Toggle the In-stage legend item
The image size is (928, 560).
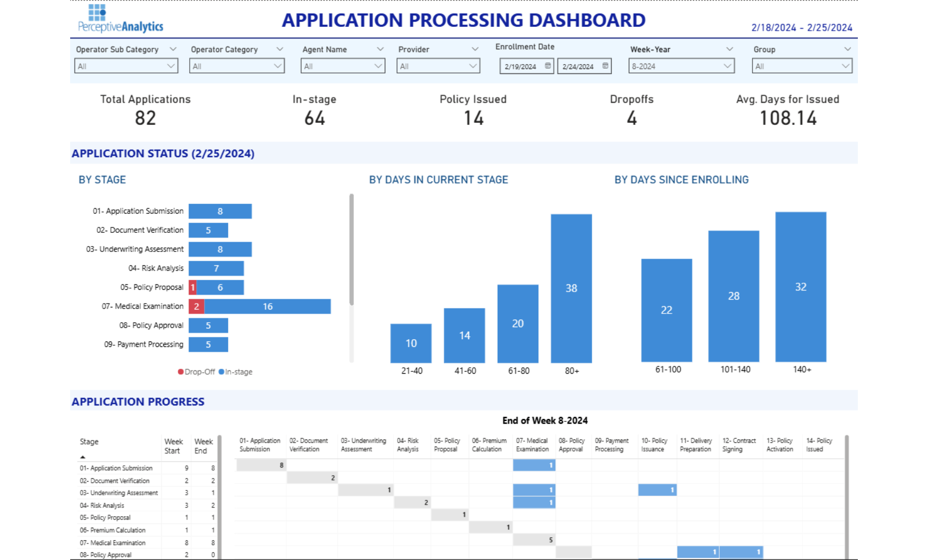coord(236,372)
